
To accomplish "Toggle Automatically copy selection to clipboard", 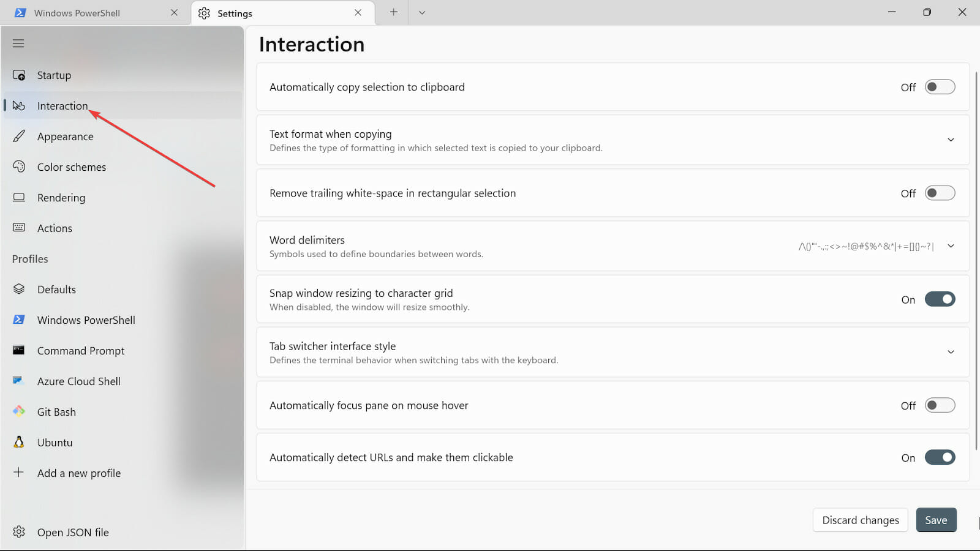I will pyautogui.click(x=940, y=87).
